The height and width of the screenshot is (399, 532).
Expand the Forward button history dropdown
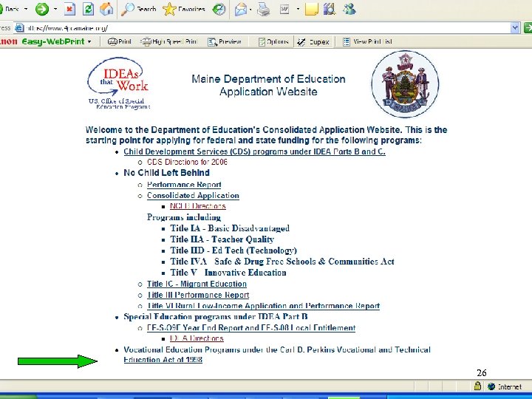[55, 9]
